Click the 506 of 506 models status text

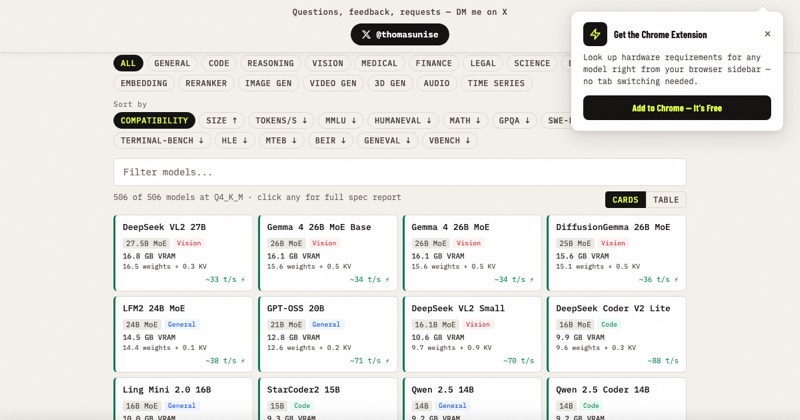point(257,197)
